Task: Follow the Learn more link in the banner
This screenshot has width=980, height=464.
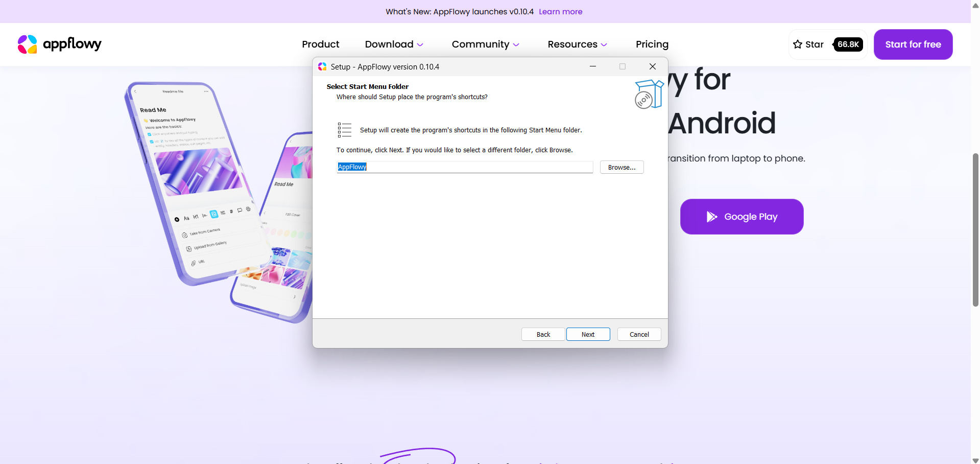Action: click(x=560, y=12)
